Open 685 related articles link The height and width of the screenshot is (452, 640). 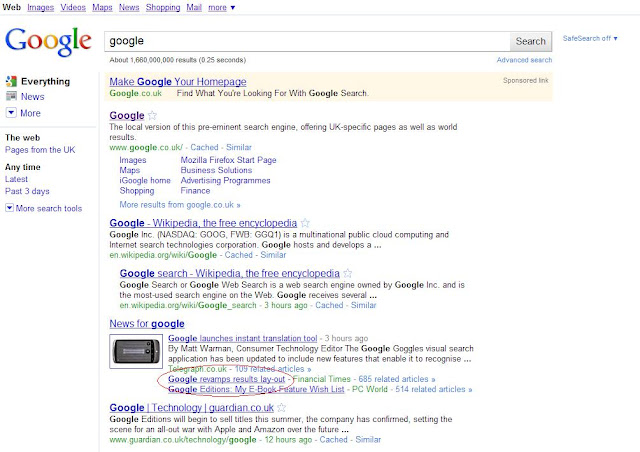[x=397, y=379]
